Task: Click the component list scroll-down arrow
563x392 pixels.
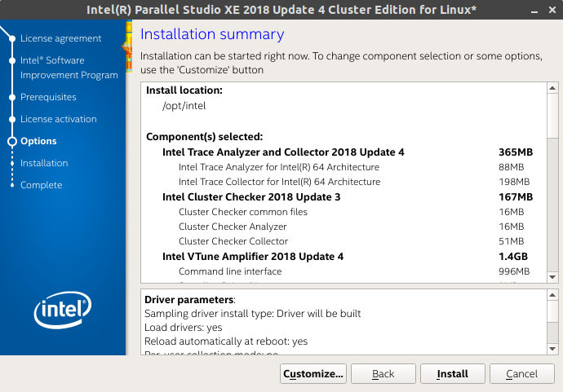Action: click(552, 277)
